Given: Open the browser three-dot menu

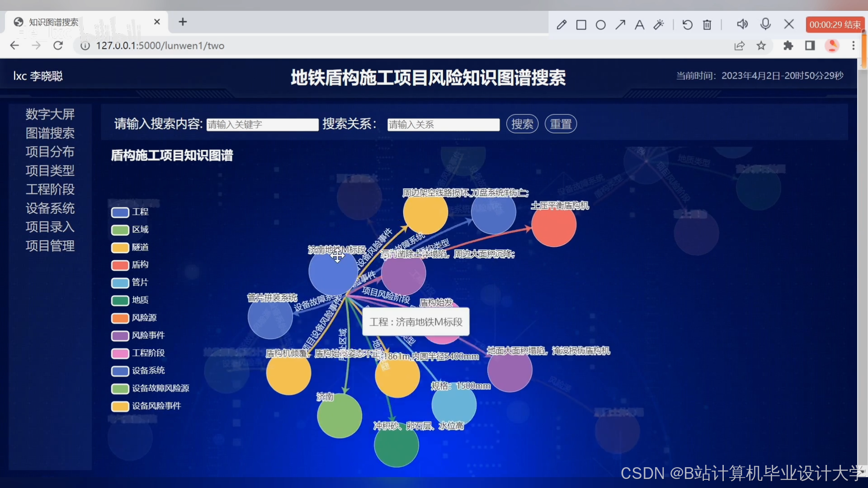Looking at the screenshot, I should click(853, 46).
